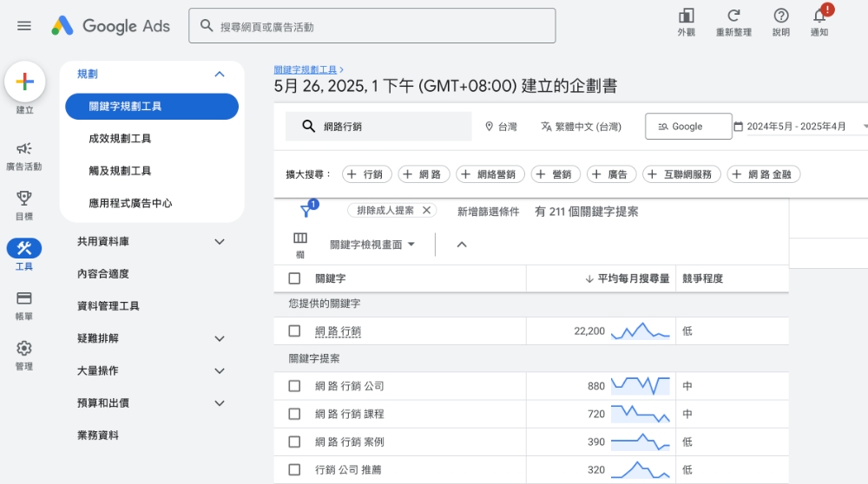
Task: Expand the 疑難排解 section
Action: tap(220, 338)
